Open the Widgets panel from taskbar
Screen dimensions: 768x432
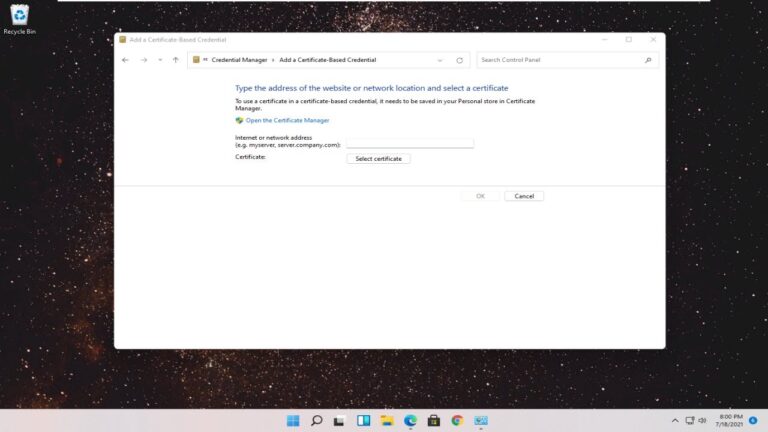tap(363, 421)
